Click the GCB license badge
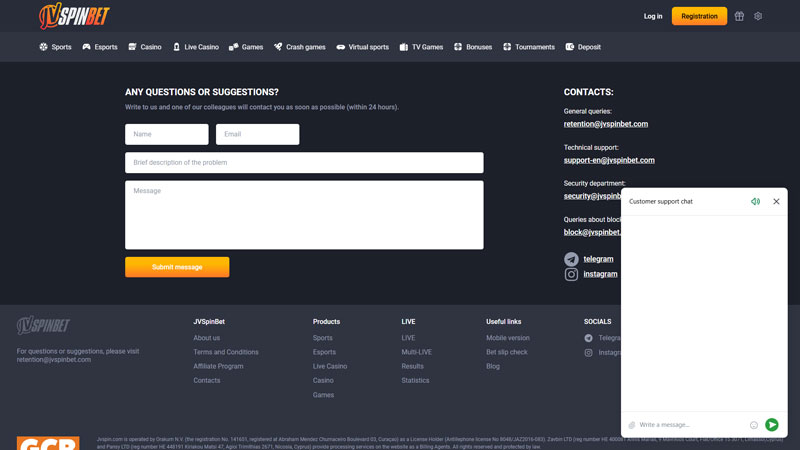 [x=48, y=443]
